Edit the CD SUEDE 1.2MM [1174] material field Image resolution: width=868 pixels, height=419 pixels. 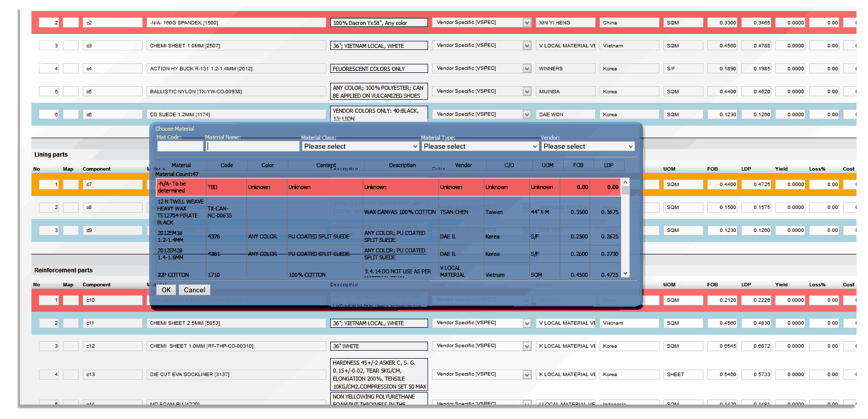pyautogui.click(x=236, y=114)
